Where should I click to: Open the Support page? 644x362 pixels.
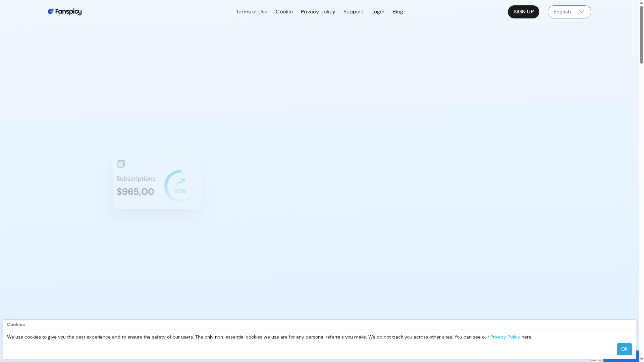pos(353,12)
